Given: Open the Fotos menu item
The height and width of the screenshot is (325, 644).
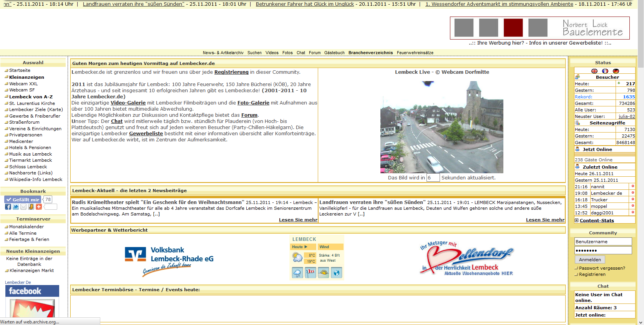Looking at the screenshot, I should pyautogui.click(x=287, y=53).
